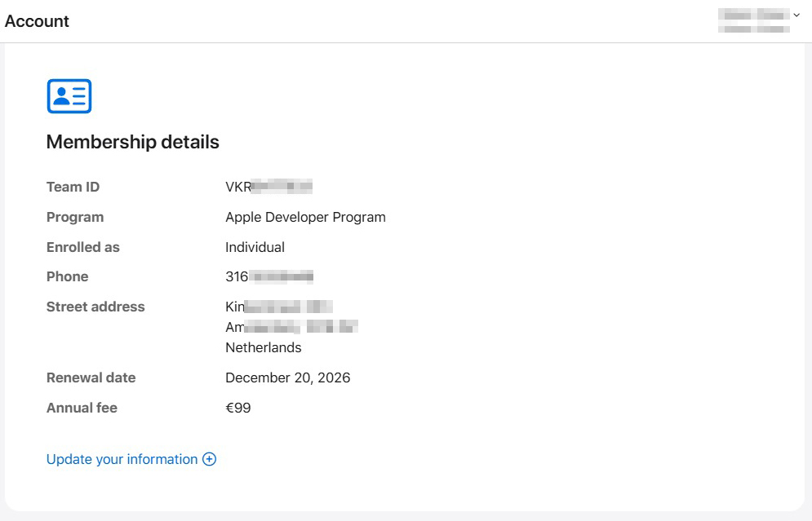
Task: Click the Netherlands country line
Action: (263, 347)
